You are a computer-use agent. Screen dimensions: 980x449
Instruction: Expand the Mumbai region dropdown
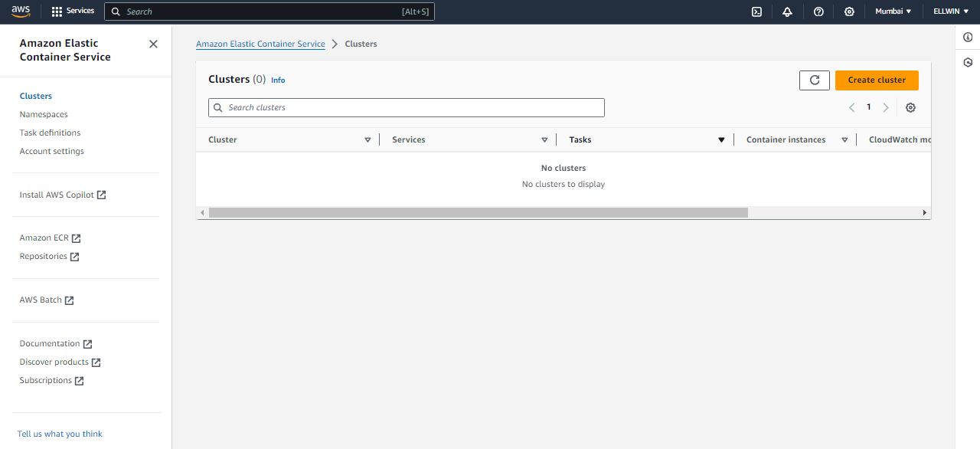pyautogui.click(x=893, y=11)
